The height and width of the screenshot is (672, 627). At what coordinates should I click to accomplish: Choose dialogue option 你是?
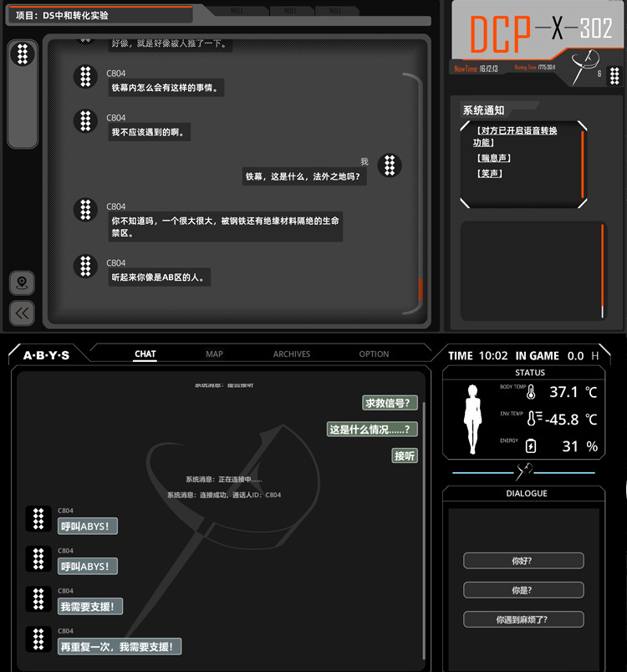(x=523, y=590)
